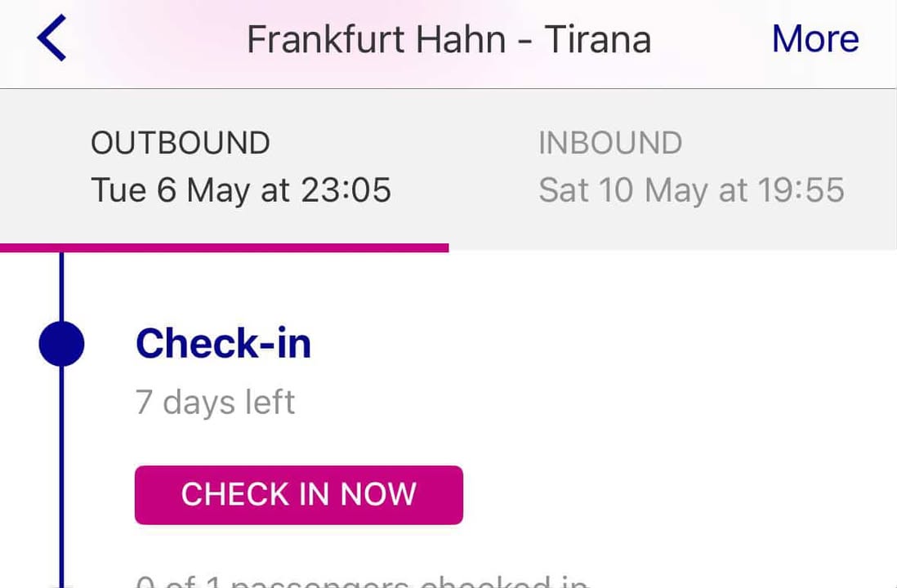
Task: Click the Frankfurt Hahn - Tirana title
Action: tap(448, 39)
